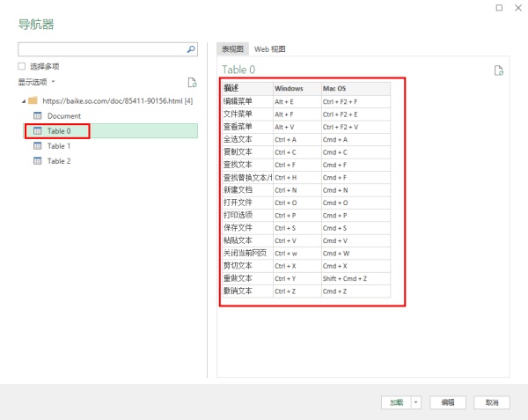Click the 复制文本 cell

[x=247, y=152]
